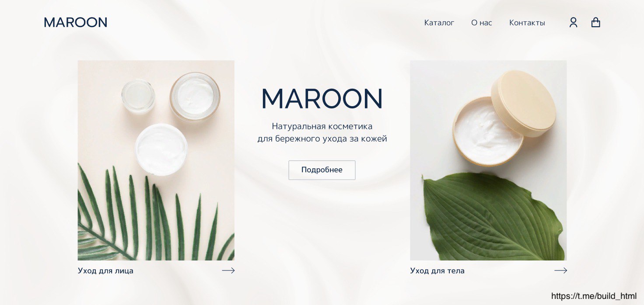Click the arrow beside Уход для тела
Screen dimensions: 644x305
click(x=560, y=270)
